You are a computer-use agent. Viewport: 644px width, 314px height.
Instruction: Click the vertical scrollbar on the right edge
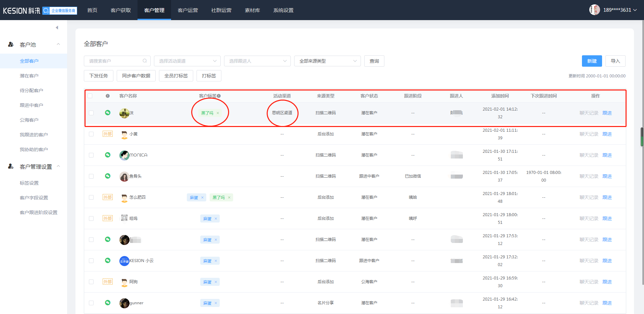point(642,137)
